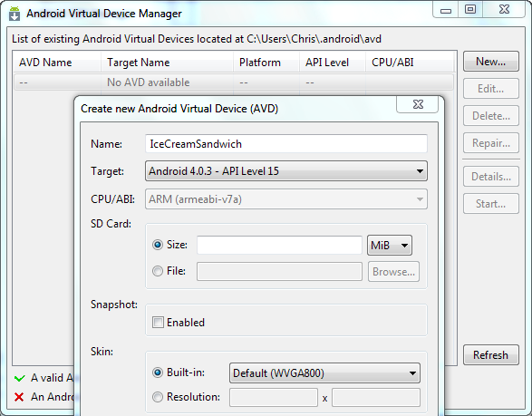Select the SD Card File radio button
532x416 pixels.
point(158,271)
